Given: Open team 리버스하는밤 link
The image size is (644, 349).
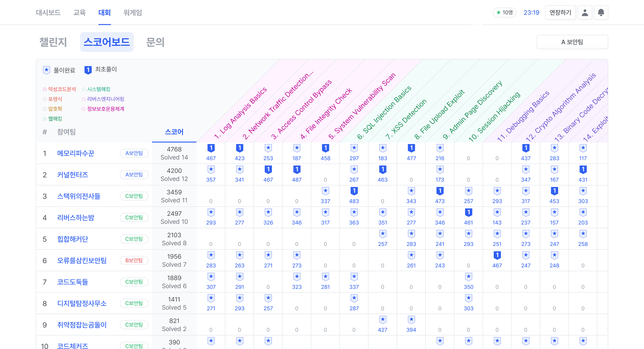Looking at the screenshot, I should pyautogui.click(x=76, y=217).
